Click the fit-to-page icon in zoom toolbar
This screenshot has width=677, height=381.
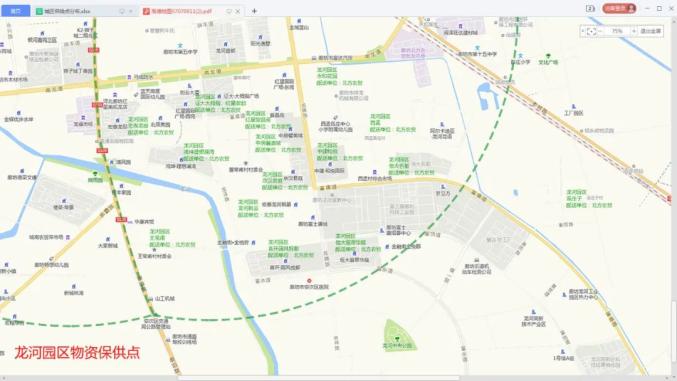[592, 31]
